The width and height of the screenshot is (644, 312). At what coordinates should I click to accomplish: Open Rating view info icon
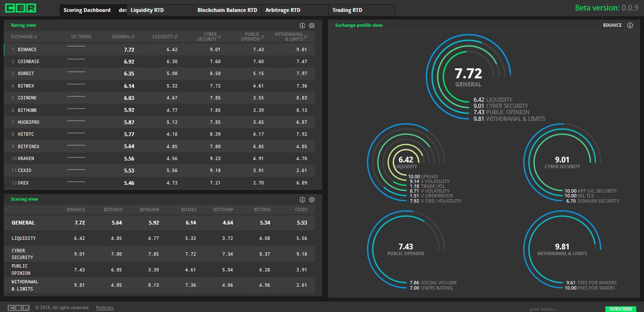pyautogui.click(x=302, y=25)
